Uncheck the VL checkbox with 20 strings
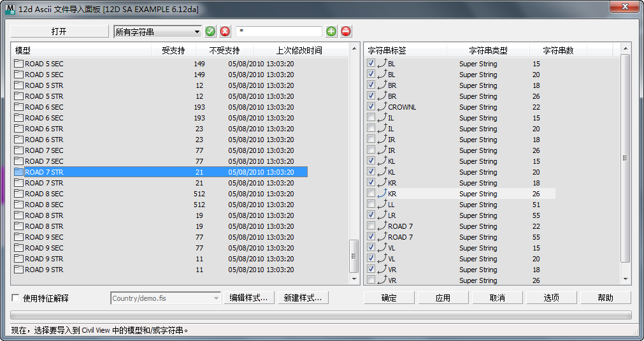The height and width of the screenshot is (341, 644). click(x=371, y=258)
